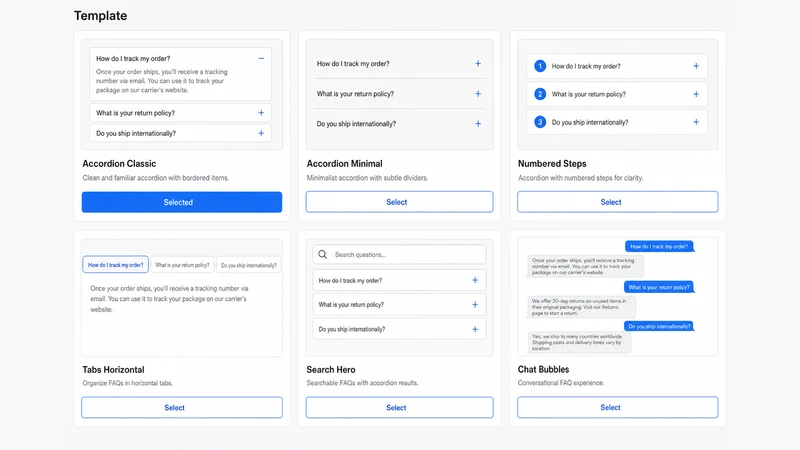Open the 'Do you ship internationally?' tab
This screenshot has width=800, height=450.
click(248, 265)
